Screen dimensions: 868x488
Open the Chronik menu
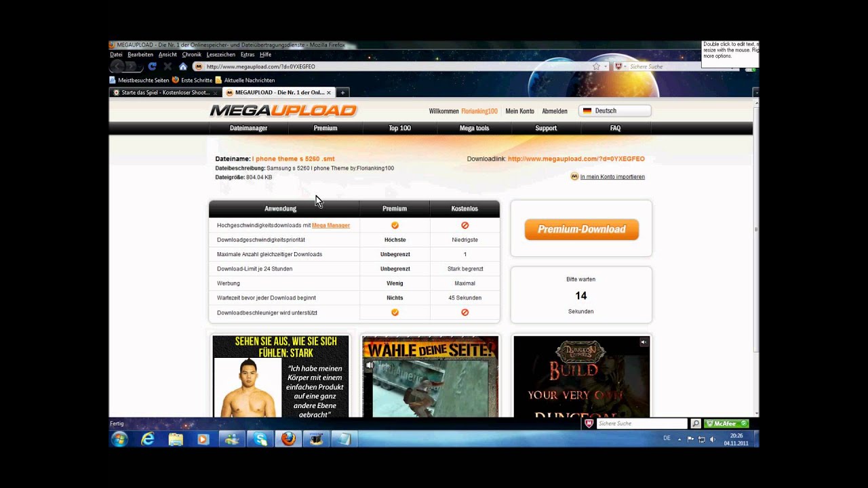tap(192, 54)
